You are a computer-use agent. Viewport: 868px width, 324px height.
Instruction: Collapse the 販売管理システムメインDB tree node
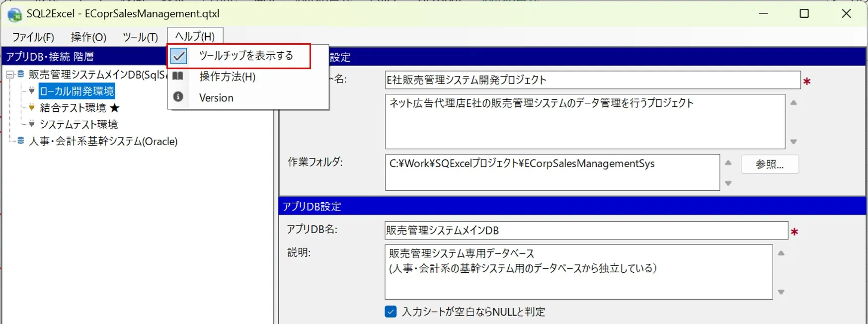(9, 75)
